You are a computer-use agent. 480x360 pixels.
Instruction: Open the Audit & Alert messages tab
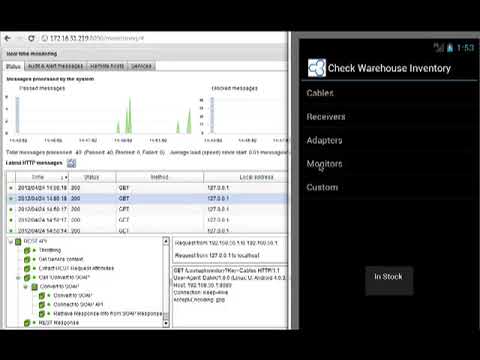pos(55,66)
